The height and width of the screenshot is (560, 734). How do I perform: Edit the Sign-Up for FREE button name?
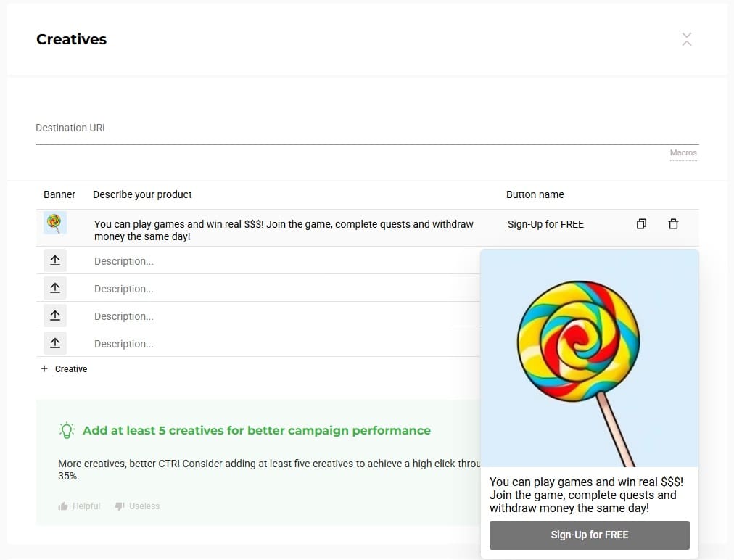tap(545, 224)
